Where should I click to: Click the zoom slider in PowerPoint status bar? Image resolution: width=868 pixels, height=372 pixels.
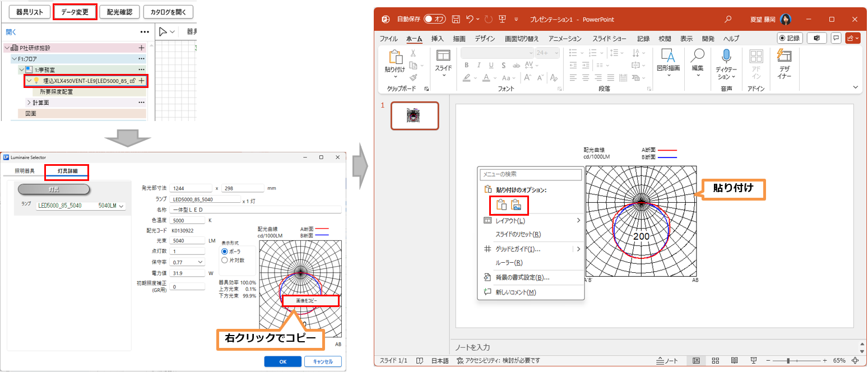tap(788, 360)
